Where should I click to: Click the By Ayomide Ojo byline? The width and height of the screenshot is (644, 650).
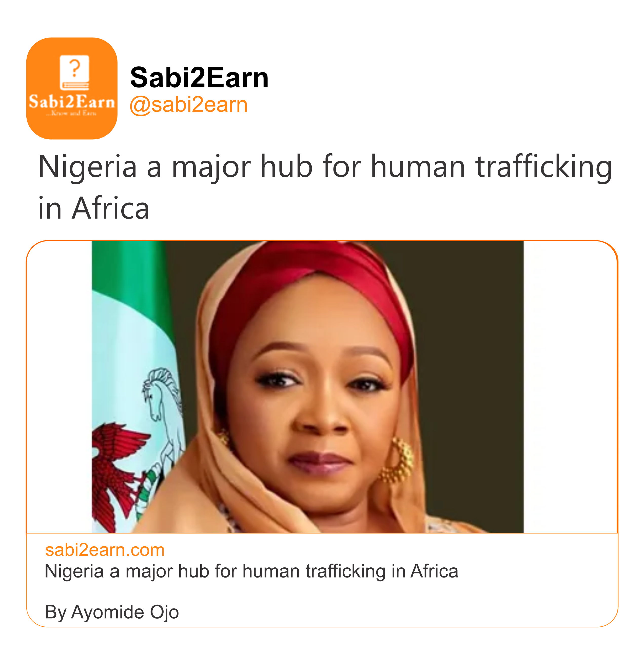112,612
